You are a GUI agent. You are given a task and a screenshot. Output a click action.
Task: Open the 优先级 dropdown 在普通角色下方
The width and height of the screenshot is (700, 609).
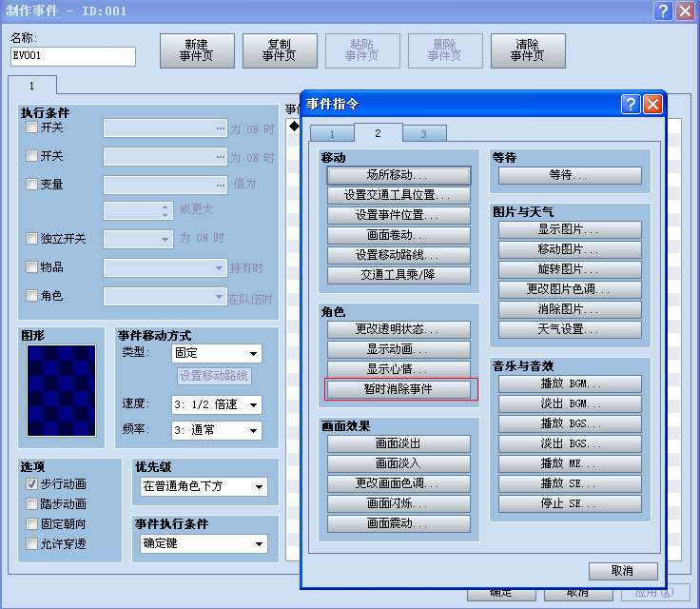point(204,486)
